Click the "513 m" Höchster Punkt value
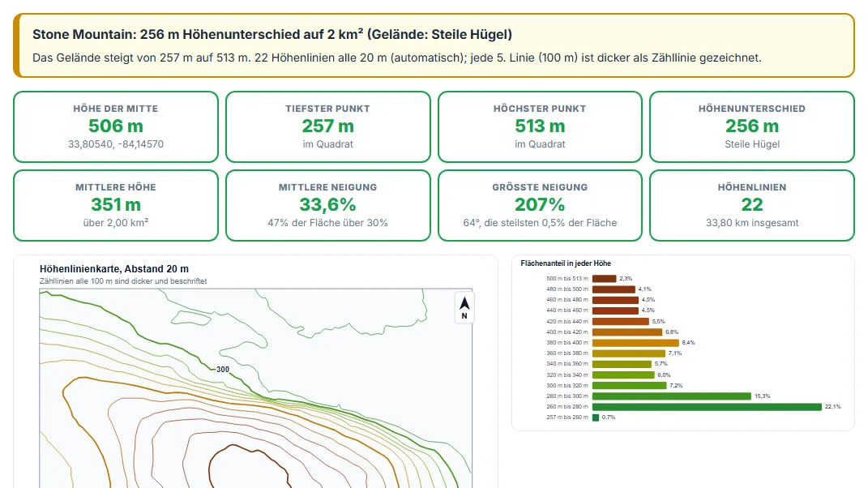This screenshot has width=868, height=488. pos(540,126)
